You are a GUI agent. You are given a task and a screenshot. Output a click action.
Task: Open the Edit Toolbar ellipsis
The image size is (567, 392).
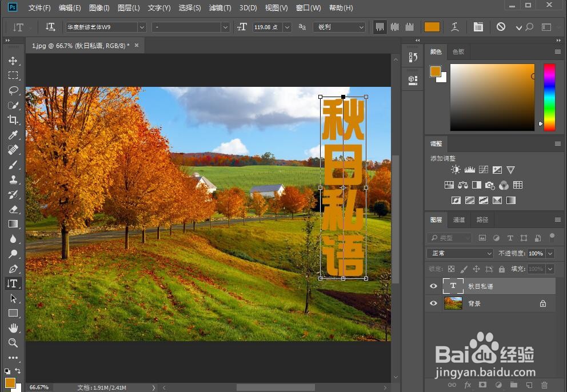13,358
